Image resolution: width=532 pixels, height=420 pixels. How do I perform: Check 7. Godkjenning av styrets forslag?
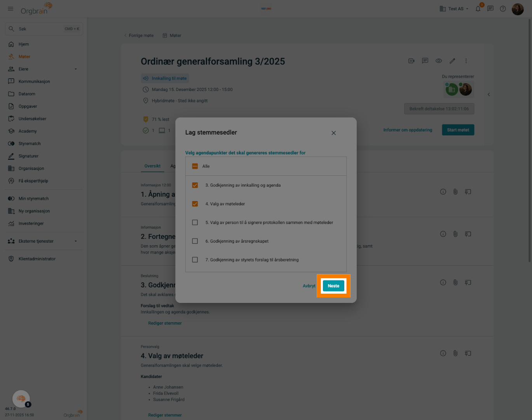coord(195,260)
